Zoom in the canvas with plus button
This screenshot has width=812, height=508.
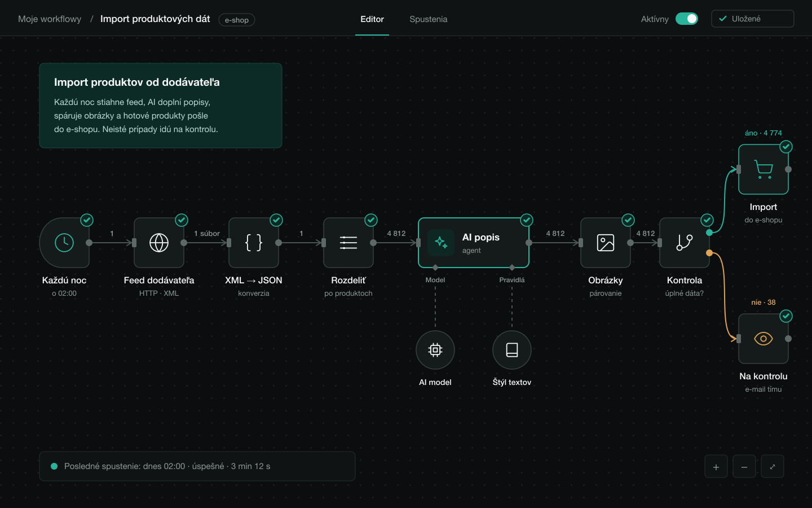tap(716, 467)
